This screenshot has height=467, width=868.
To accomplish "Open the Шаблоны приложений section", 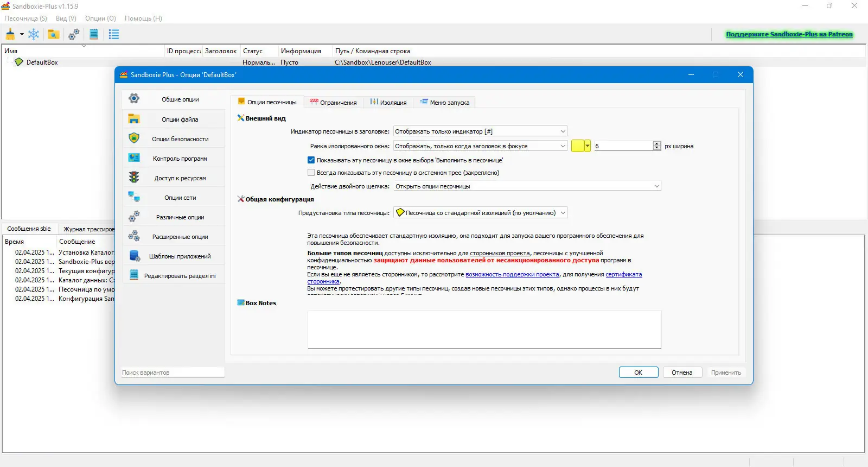I will point(174,256).
